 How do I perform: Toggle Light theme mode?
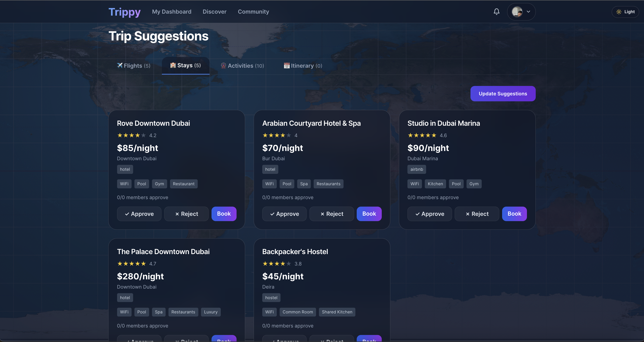625,12
